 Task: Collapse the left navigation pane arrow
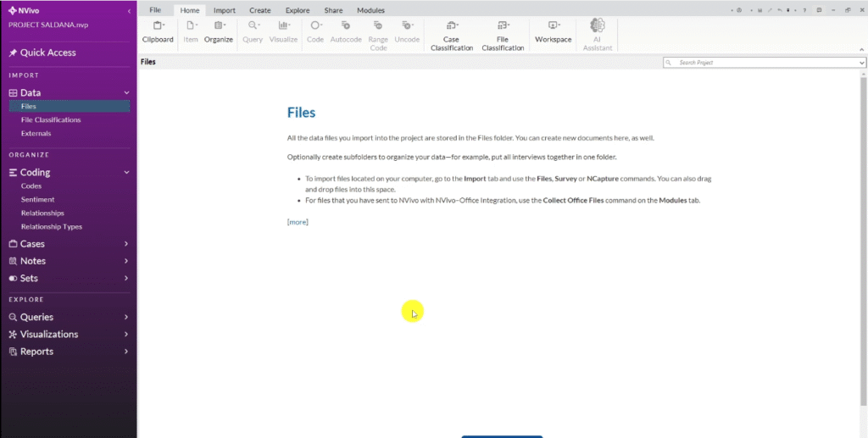(x=129, y=11)
